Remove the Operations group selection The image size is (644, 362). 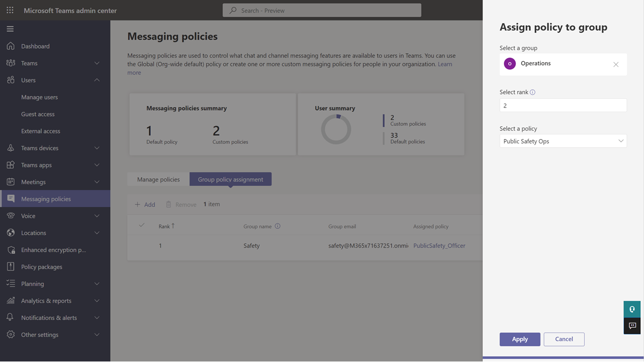[x=616, y=64]
